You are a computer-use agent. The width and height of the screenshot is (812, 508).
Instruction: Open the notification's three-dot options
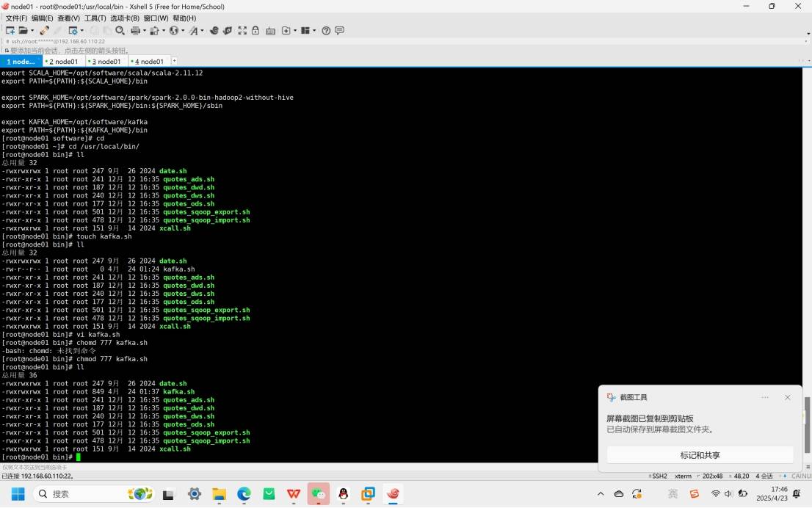[x=765, y=397]
